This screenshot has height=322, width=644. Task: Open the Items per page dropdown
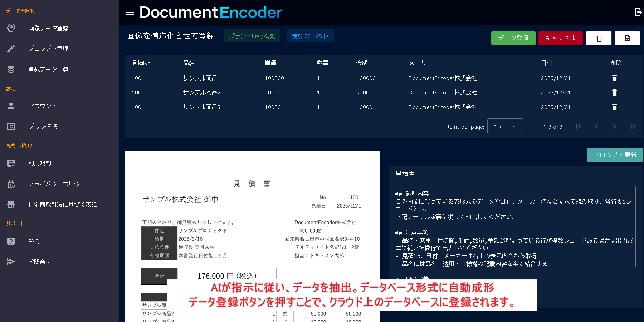click(x=505, y=127)
